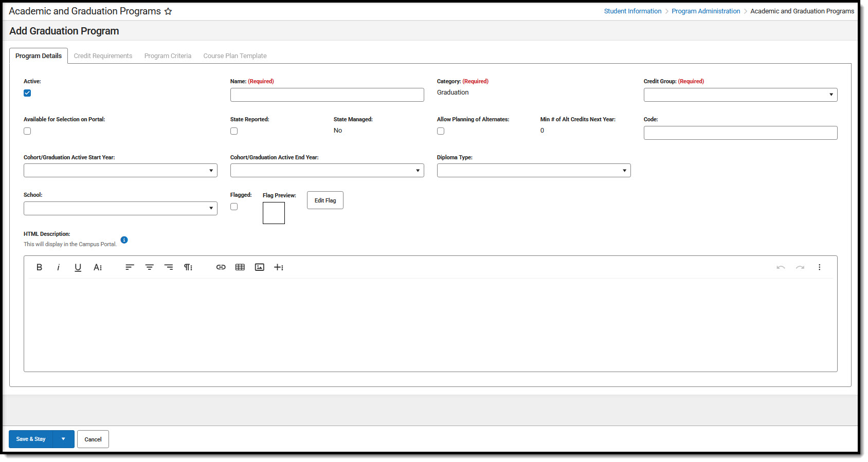Check the State Reported box
This screenshot has width=868, height=462.
coord(234,131)
